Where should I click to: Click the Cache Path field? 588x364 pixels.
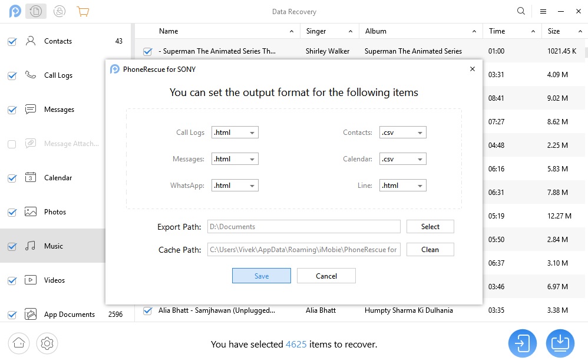304,249
